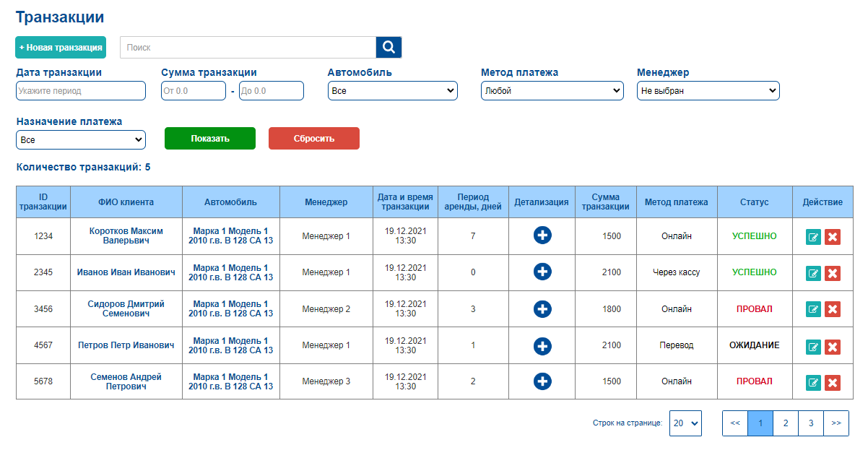Expand details plus icon for transaction 5678
868x458 pixels.
pos(543,381)
